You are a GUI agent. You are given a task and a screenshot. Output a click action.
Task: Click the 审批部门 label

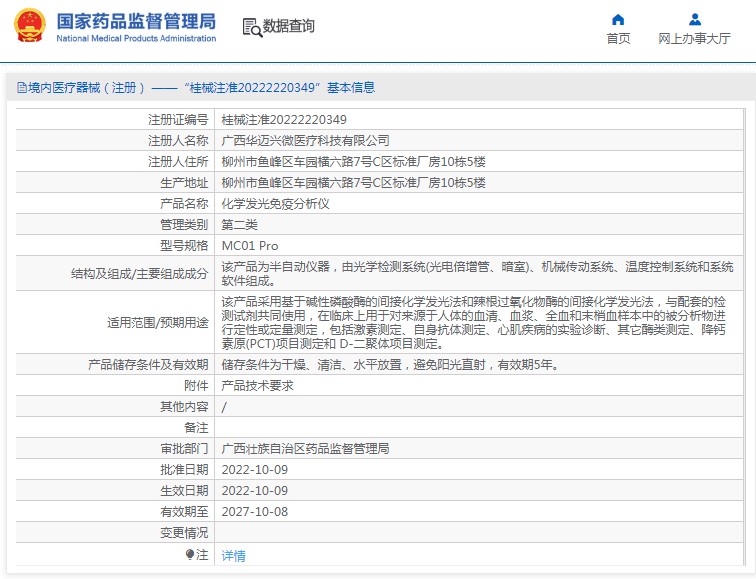(184, 449)
